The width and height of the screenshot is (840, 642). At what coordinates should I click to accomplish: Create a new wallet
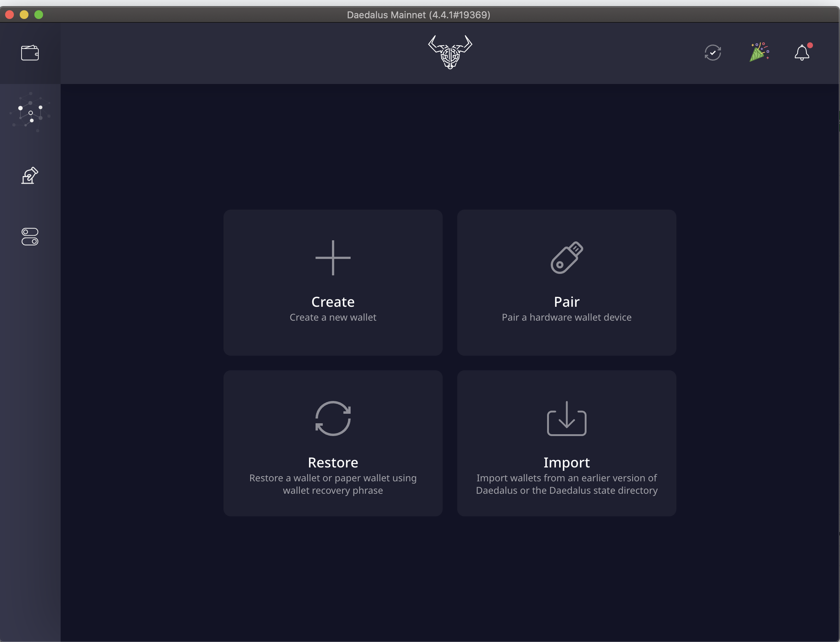coord(333,283)
